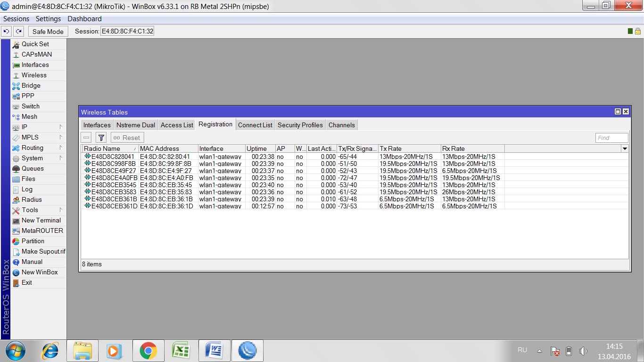This screenshot has height=362, width=644.
Task: Toggle Safe Mode
Action: (x=48, y=32)
